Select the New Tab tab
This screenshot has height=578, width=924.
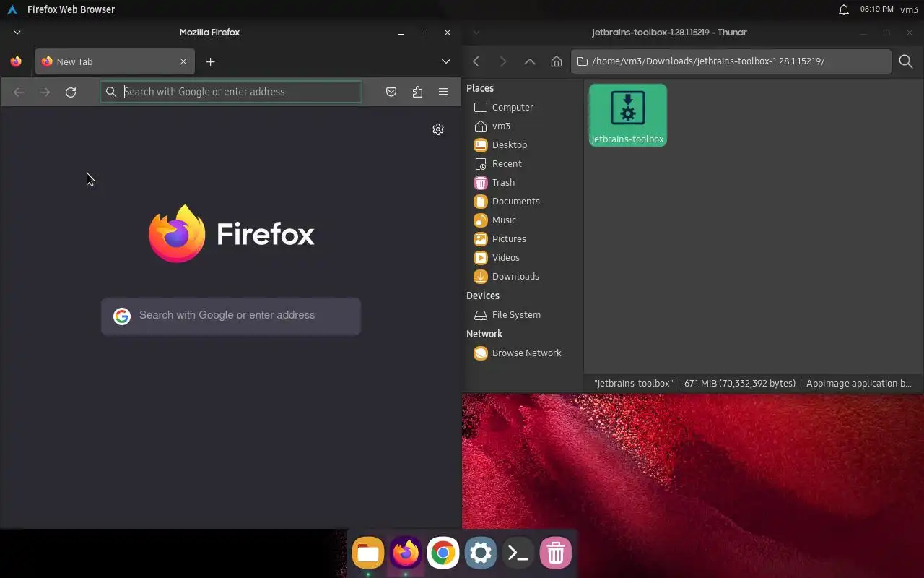(115, 61)
